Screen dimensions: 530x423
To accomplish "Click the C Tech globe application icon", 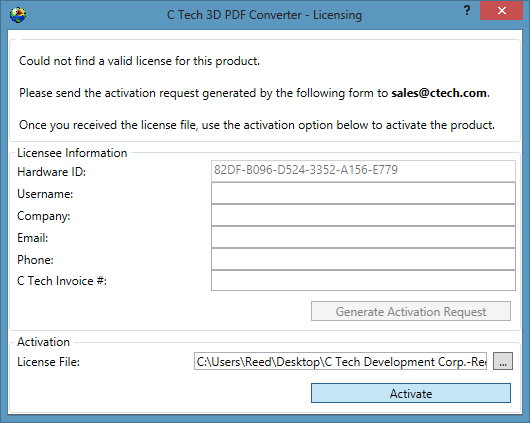I will pos(18,15).
